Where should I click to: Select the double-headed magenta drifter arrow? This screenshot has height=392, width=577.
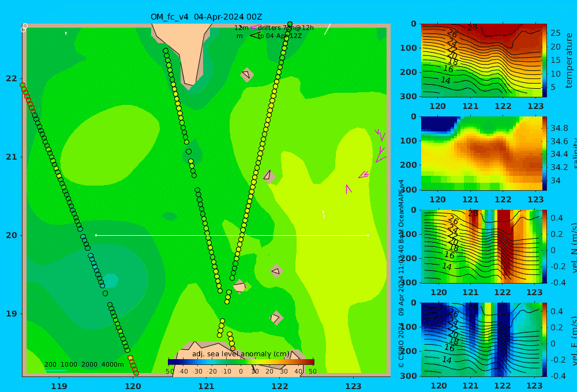[x=364, y=175]
